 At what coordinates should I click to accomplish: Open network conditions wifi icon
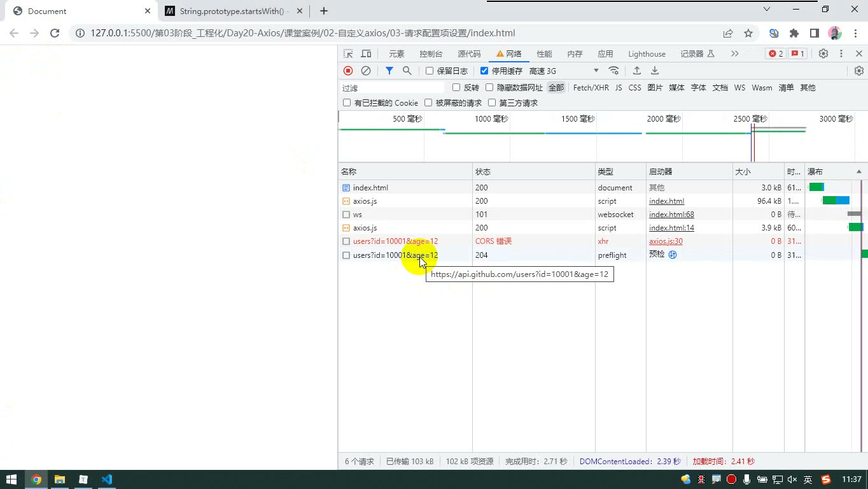(x=613, y=71)
